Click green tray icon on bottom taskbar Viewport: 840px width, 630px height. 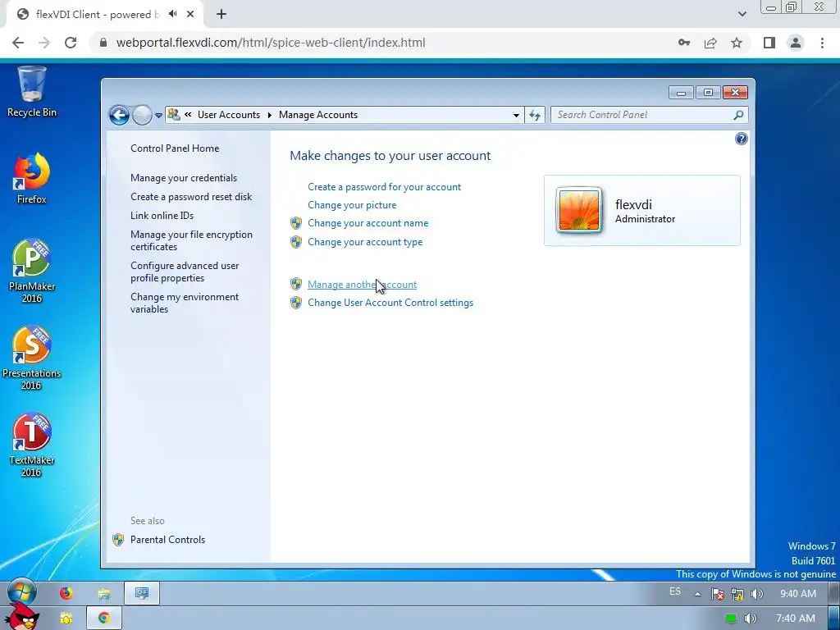click(731, 619)
